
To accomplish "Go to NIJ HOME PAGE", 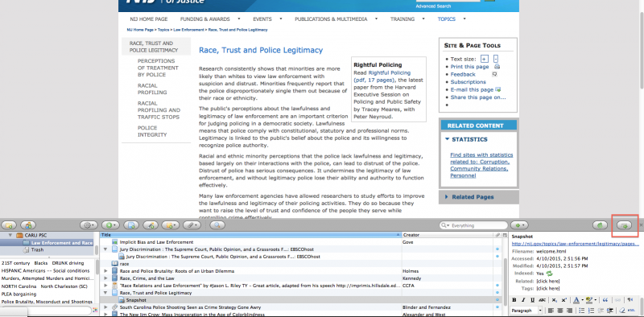I will pos(149,19).
